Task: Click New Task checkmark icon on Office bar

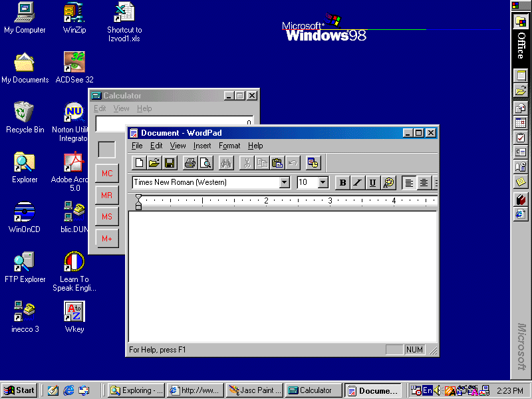Action: 521,138
